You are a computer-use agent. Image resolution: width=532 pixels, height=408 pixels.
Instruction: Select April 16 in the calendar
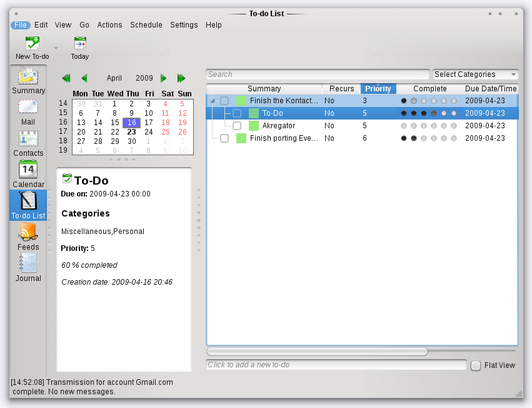132,123
